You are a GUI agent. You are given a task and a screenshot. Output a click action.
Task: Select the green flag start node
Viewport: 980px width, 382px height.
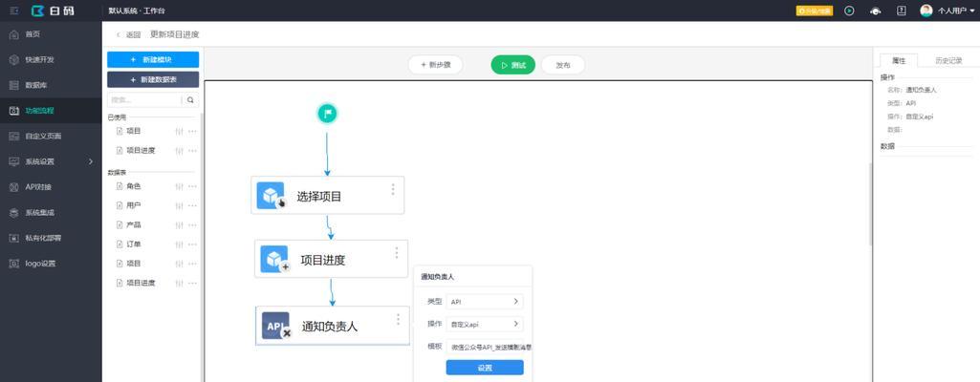[x=328, y=113]
